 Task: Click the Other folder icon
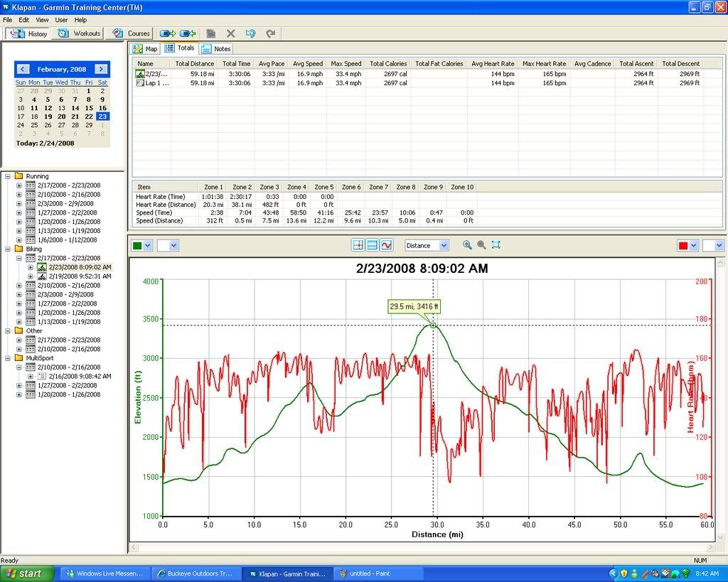pos(19,331)
